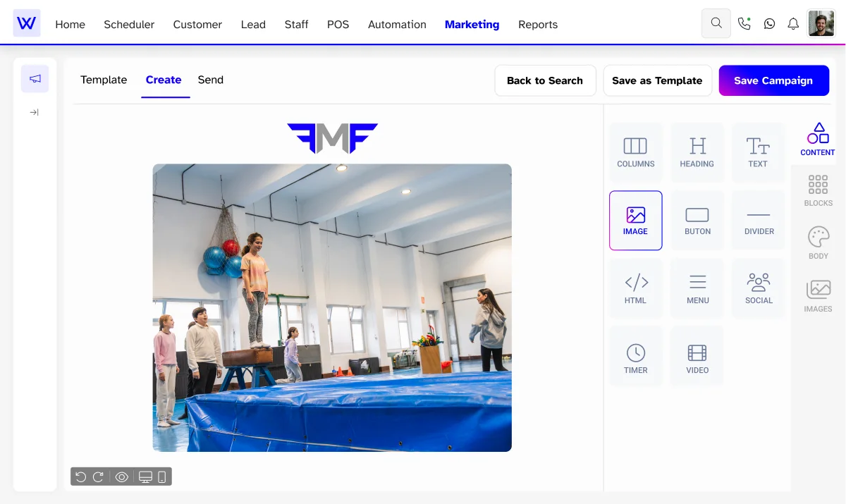The height and width of the screenshot is (504, 846).
Task: Click the Save Campaign button
Action: point(773,80)
